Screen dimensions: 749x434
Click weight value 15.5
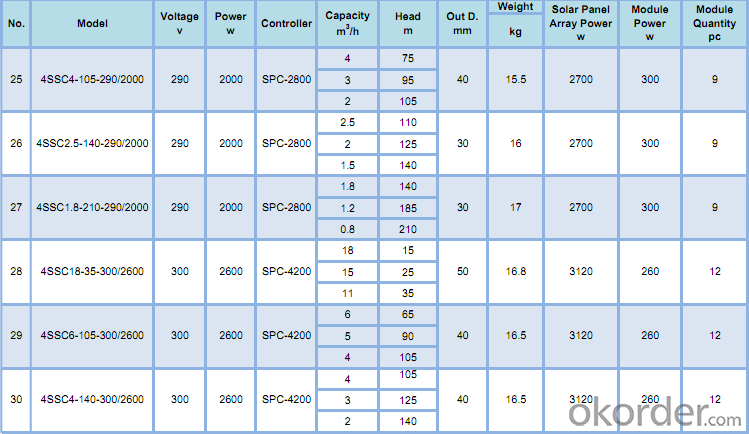coord(516,79)
